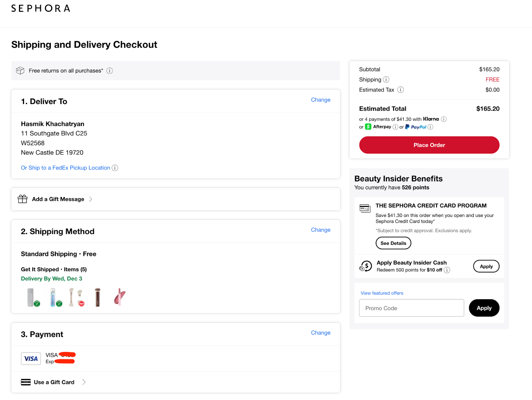The image size is (532, 400).
Task: Change the Deliver To address
Action: 321,100
